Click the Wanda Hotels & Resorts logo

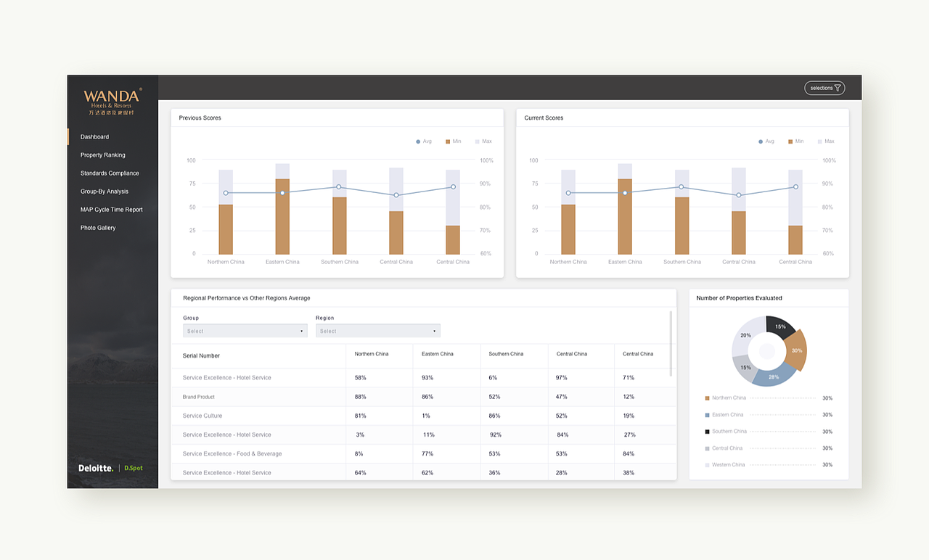tap(112, 102)
